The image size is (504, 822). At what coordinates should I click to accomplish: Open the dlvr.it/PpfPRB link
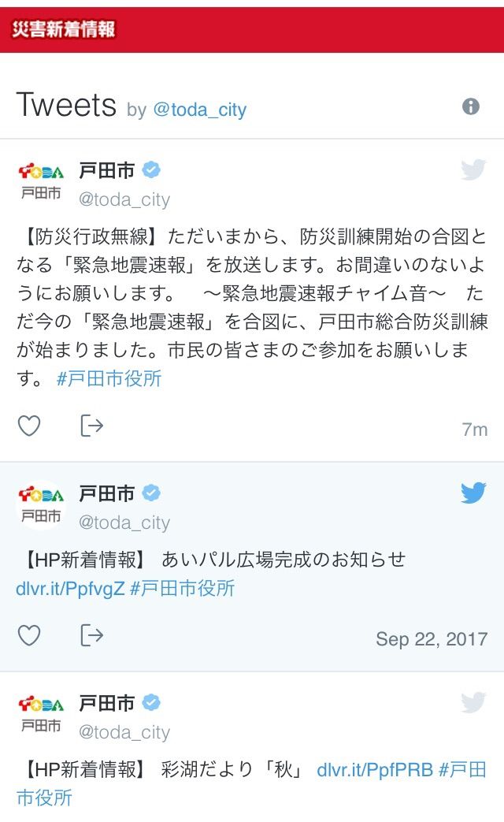(375, 770)
